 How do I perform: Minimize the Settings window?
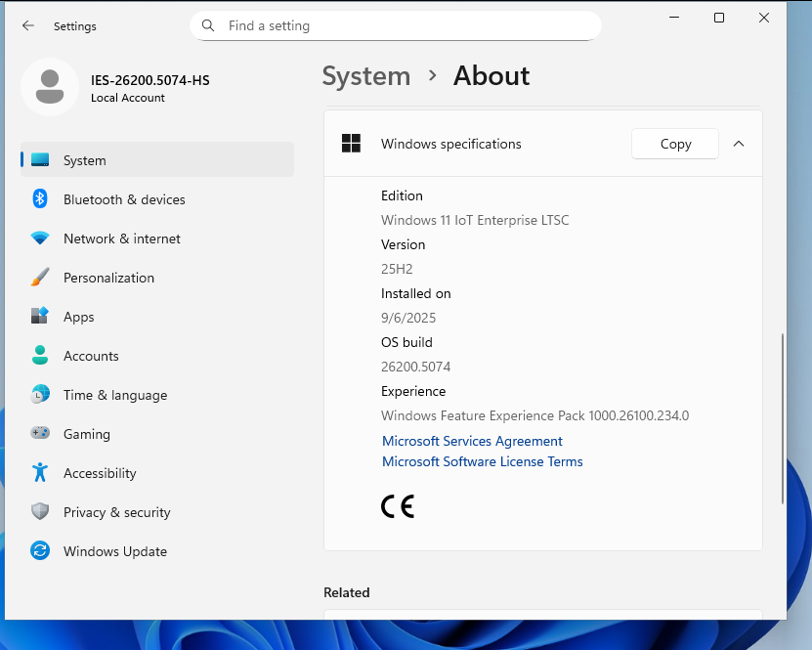[673, 18]
